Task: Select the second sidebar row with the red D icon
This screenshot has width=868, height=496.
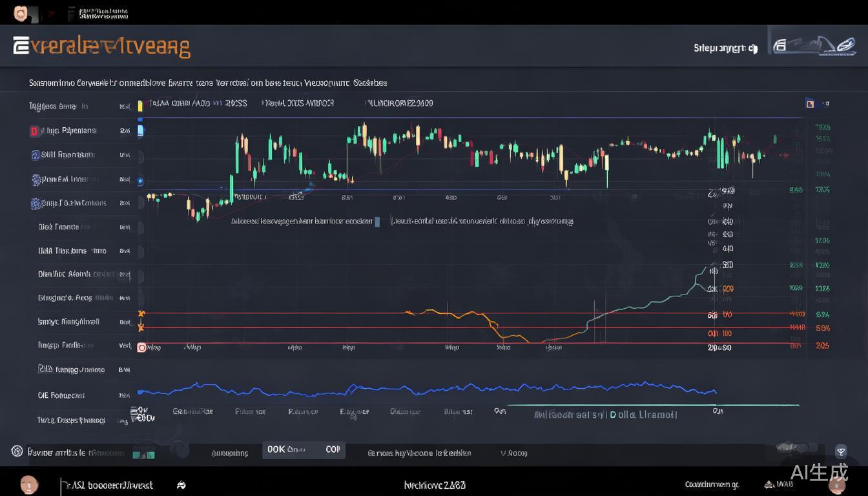Action: pos(70,131)
